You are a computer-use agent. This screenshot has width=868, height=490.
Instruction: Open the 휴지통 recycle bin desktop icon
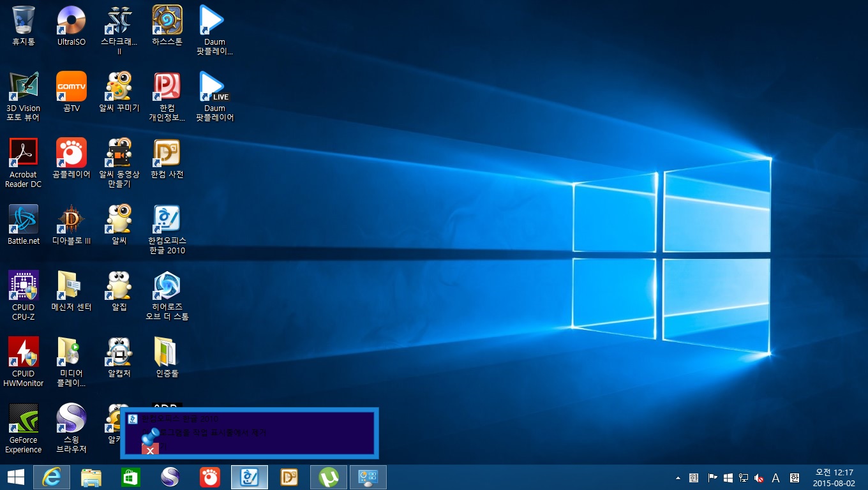coord(24,26)
